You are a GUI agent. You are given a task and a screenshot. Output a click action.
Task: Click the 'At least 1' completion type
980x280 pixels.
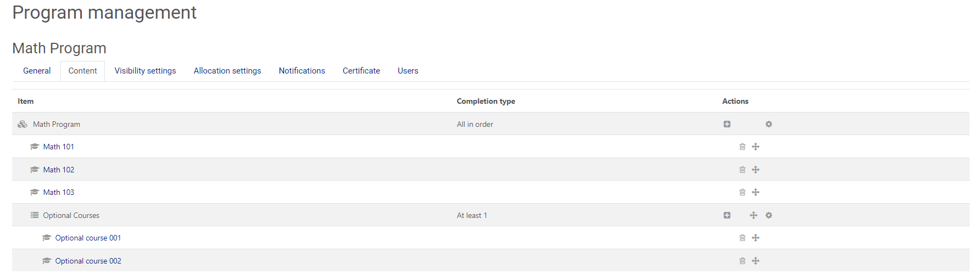(x=472, y=215)
